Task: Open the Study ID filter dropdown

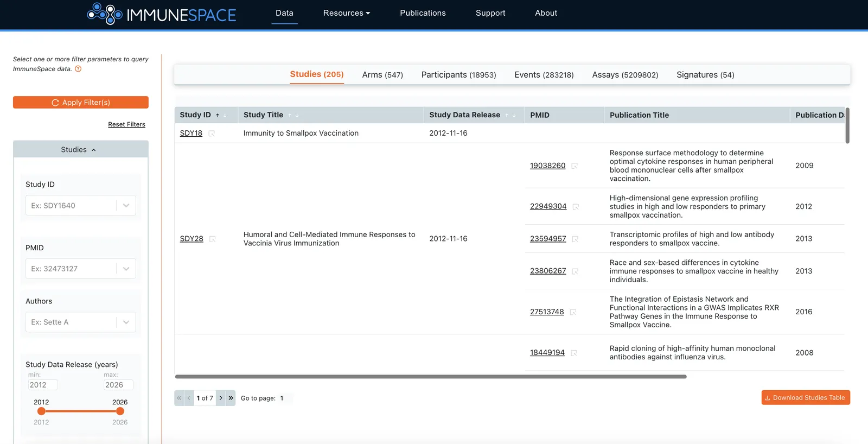Action: point(126,206)
